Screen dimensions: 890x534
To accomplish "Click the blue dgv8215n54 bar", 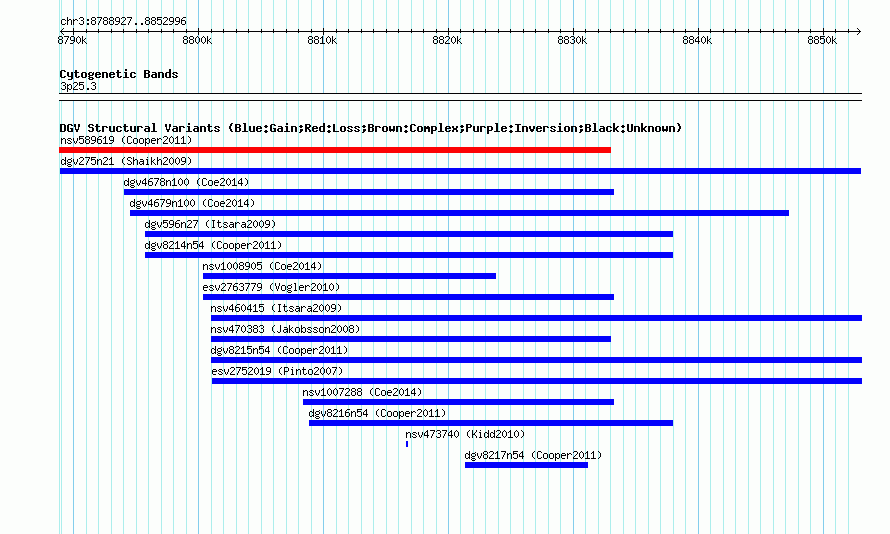I will click(x=536, y=360).
